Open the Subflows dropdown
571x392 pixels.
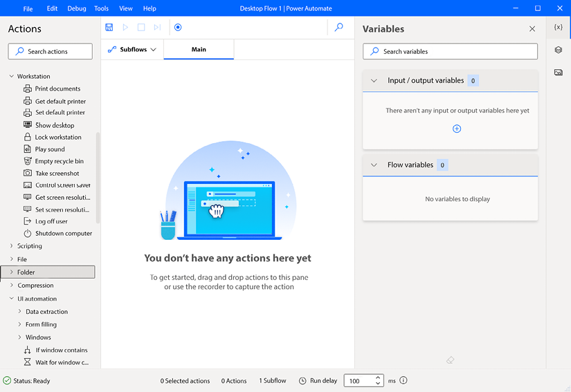[132, 50]
